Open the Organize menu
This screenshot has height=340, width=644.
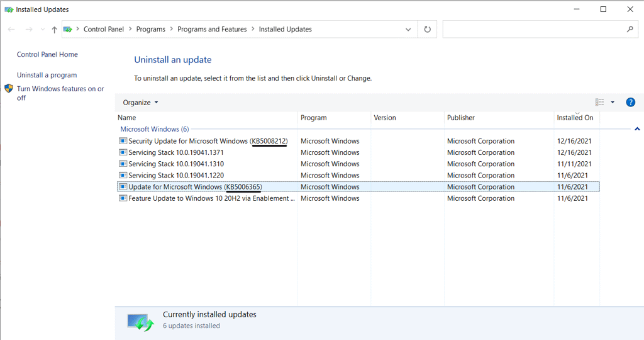tap(140, 103)
